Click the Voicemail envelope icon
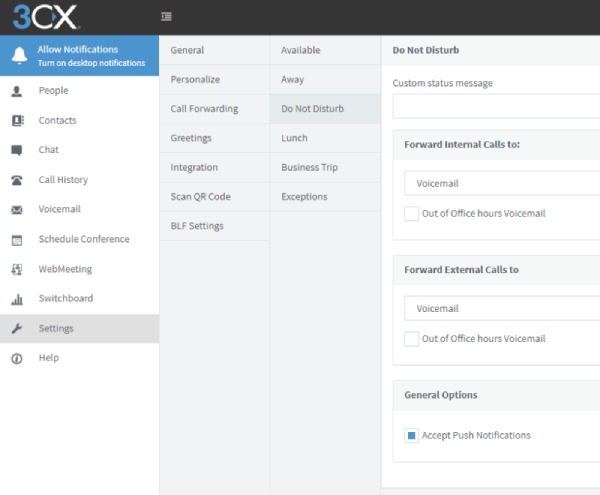This screenshot has width=600, height=495. (x=16, y=210)
